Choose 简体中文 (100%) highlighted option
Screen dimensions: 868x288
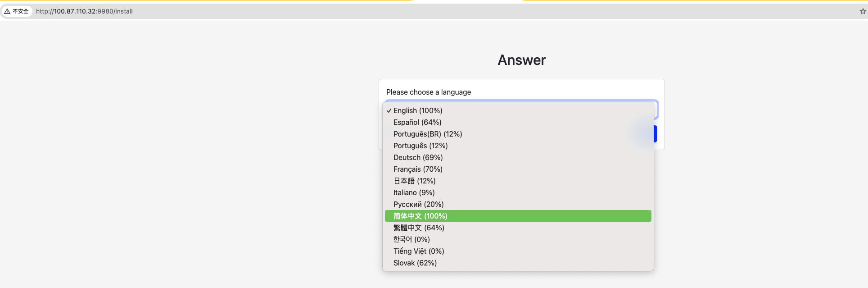[420, 216]
